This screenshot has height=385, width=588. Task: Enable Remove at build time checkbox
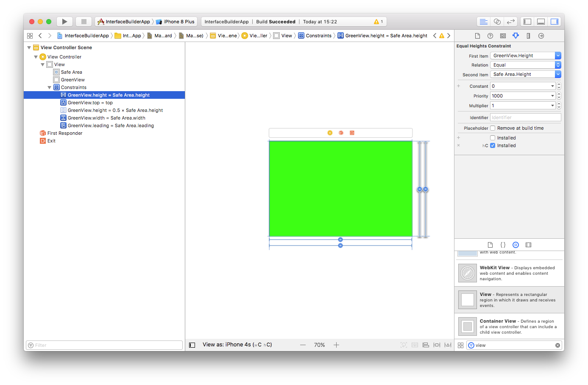(x=493, y=128)
